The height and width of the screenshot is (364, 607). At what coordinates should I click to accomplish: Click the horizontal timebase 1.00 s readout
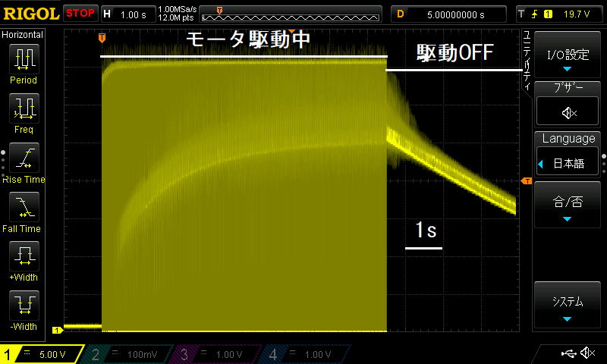click(x=134, y=14)
